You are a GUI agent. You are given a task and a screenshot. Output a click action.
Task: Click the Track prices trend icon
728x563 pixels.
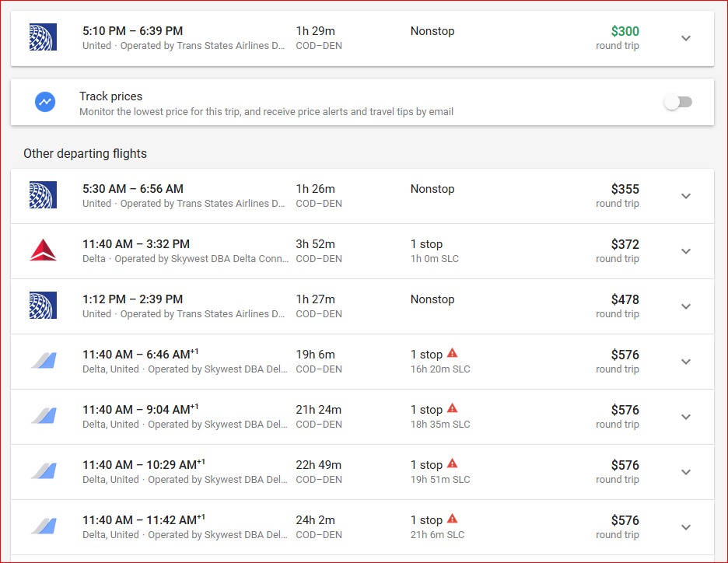(45, 102)
